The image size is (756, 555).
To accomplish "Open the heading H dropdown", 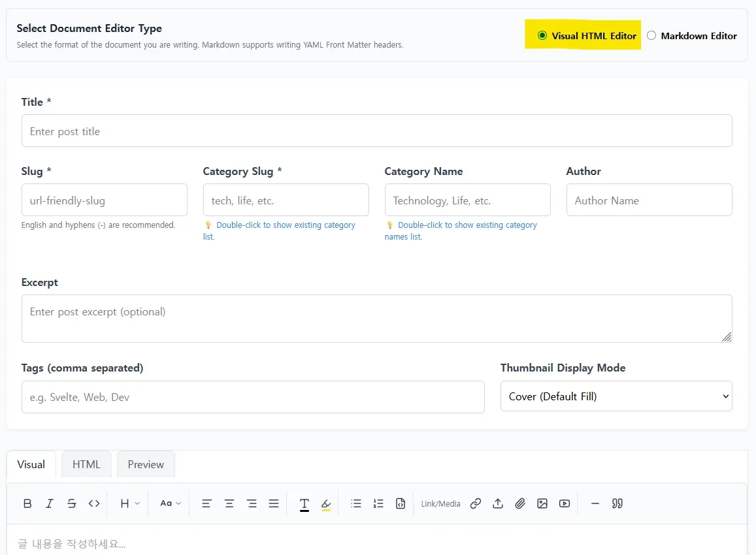I will pos(129,503).
